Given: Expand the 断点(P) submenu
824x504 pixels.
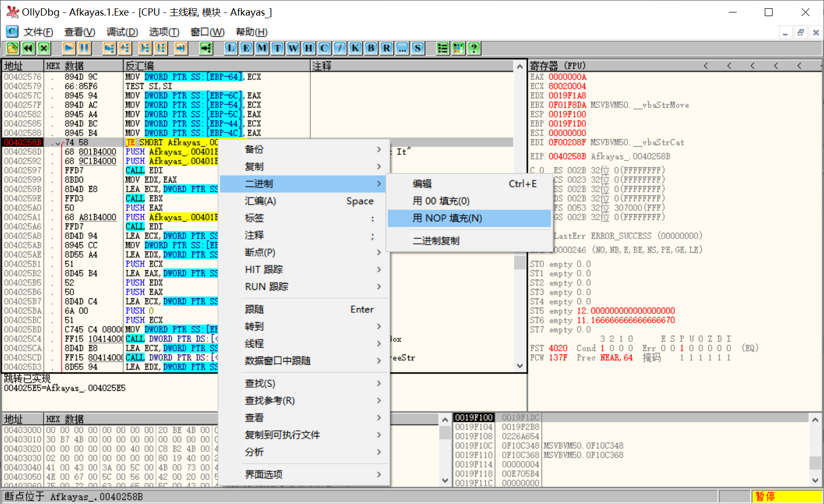Looking at the screenshot, I should [x=304, y=253].
